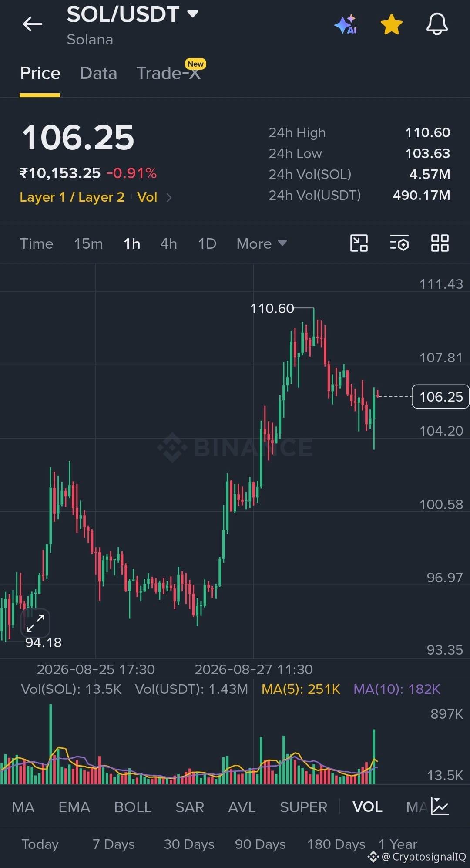The width and height of the screenshot is (470, 868).
Task: Open the Vol tag link
Action: (x=147, y=197)
